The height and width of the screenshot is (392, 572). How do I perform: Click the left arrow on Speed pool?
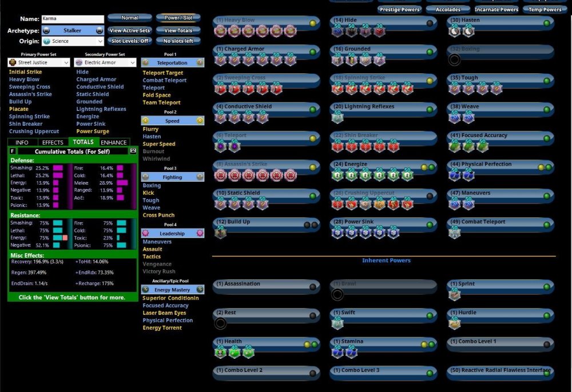[145, 121]
